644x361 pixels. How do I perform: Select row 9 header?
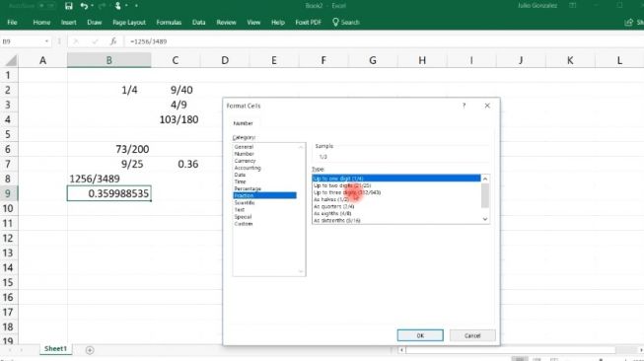pos(8,193)
